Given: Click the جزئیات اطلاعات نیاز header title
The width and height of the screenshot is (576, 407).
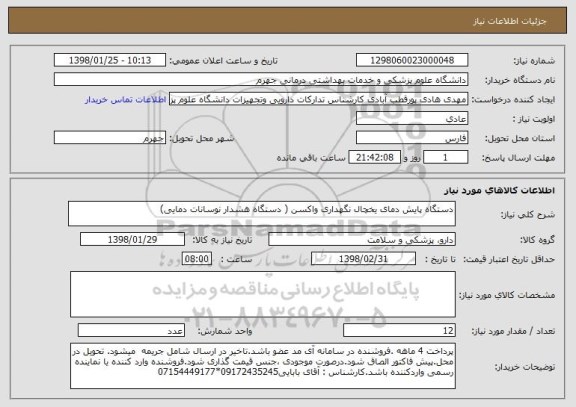Looking at the screenshot, I should coord(510,21).
